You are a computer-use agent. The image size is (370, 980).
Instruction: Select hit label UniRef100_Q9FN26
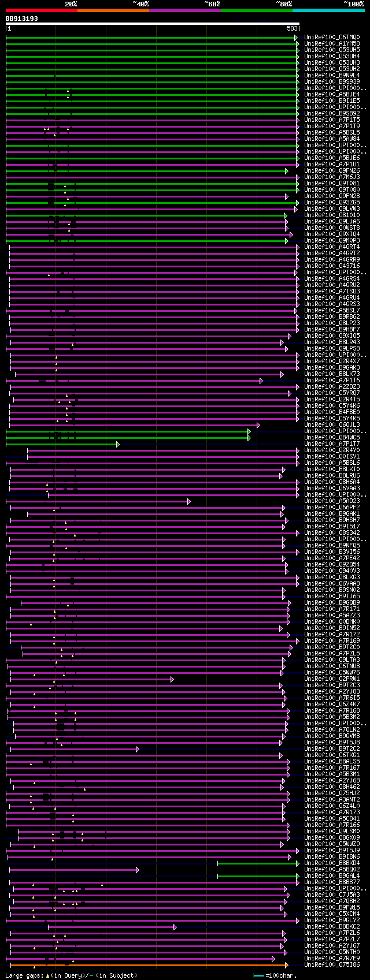(x=332, y=171)
